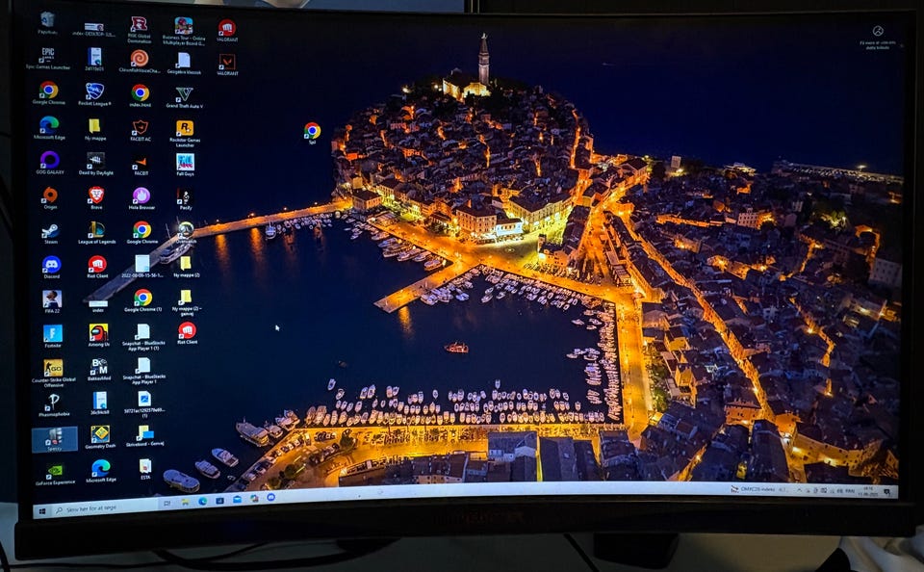This screenshot has height=572, width=924.
Task: Open the Ny mappe (2) – genvej shortcut
Action: [x=187, y=302]
